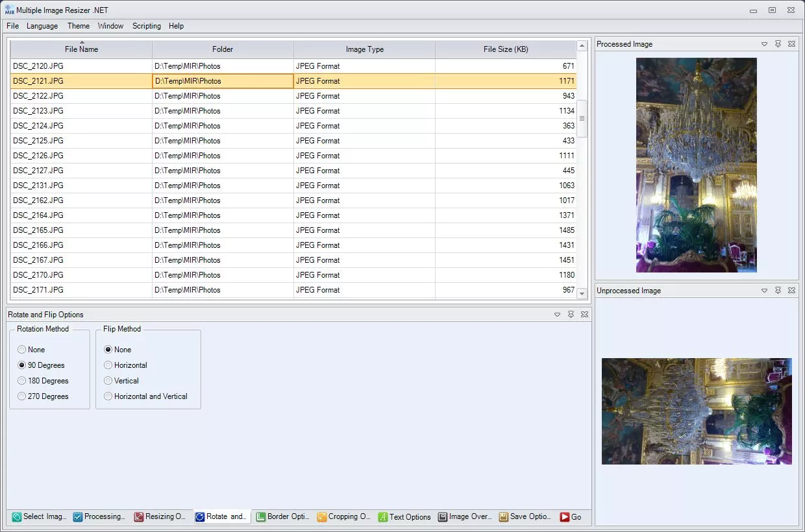Screen dimensions: 805x532
Task: Open the Select Images panel icon
Action: (16, 517)
